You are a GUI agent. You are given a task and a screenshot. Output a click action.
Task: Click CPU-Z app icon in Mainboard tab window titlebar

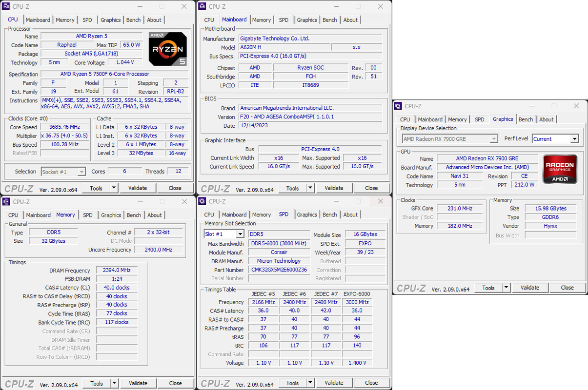coord(202,6)
